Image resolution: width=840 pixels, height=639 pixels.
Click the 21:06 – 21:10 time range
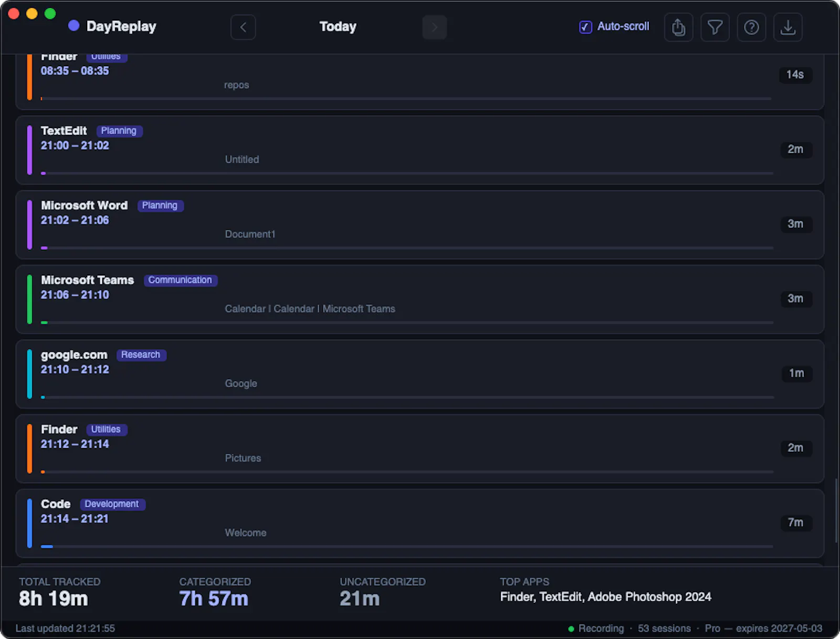(75, 295)
